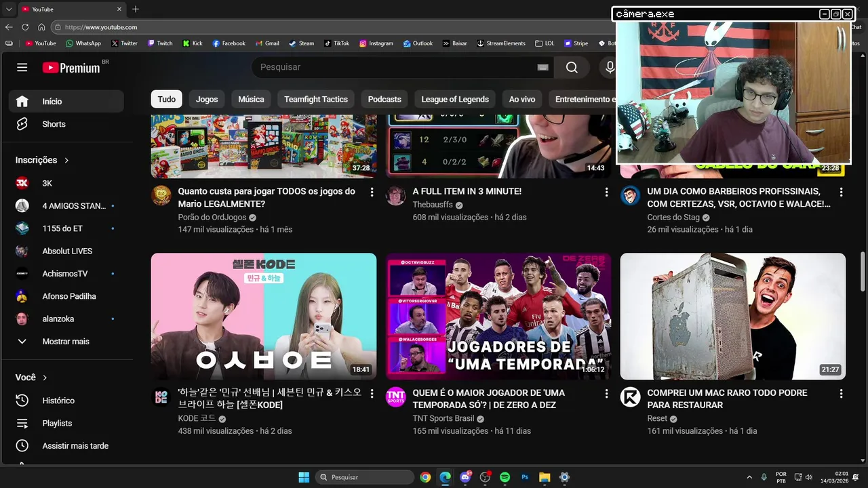Viewport: 868px width, 488px height.
Task: Open more options for A FULL ITEM IN 3 MINUTE
Action: click(x=606, y=192)
